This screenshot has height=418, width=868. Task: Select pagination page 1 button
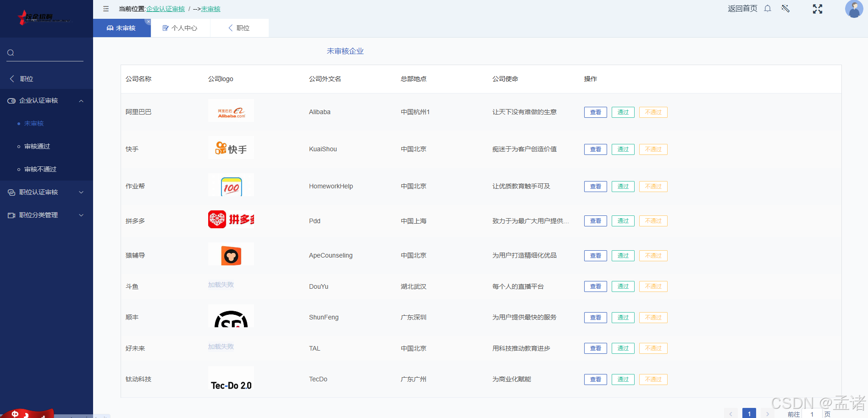point(749,413)
